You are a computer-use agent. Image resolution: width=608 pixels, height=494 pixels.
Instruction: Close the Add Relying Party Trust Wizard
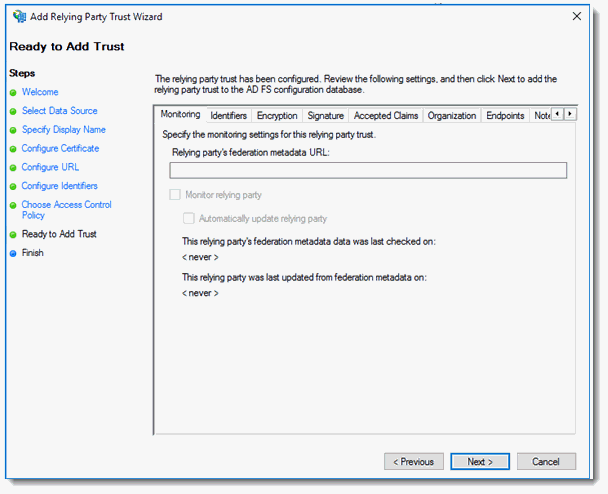point(576,17)
